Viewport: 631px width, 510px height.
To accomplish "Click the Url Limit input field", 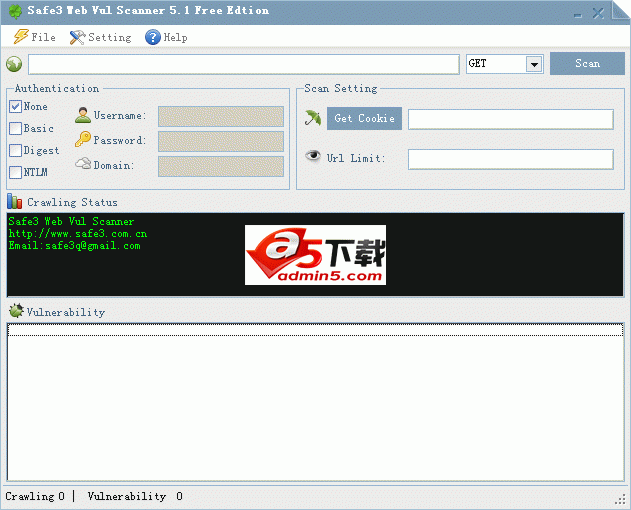I will 511,159.
